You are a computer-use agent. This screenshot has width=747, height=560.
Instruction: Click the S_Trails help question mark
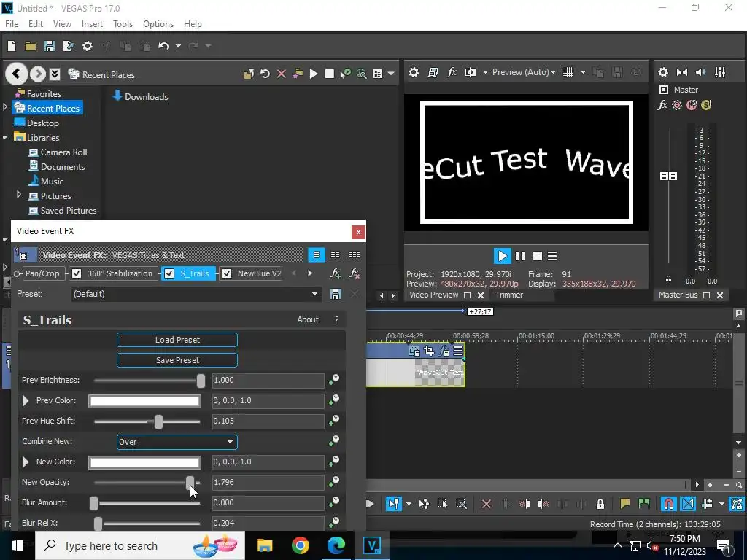click(x=337, y=319)
